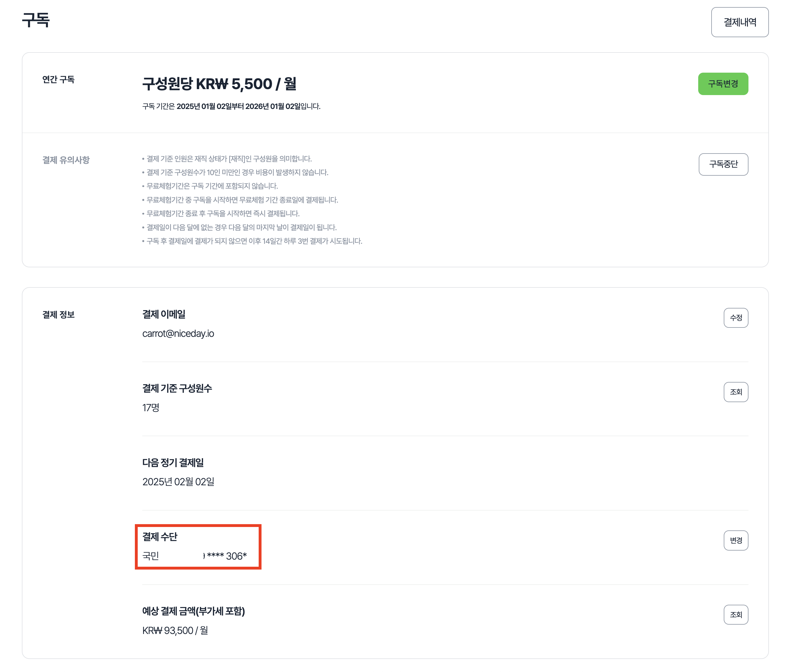
Task: Click the 구성원당 KRW 5,500 / 월 heading
Action: (x=219, y=84)
